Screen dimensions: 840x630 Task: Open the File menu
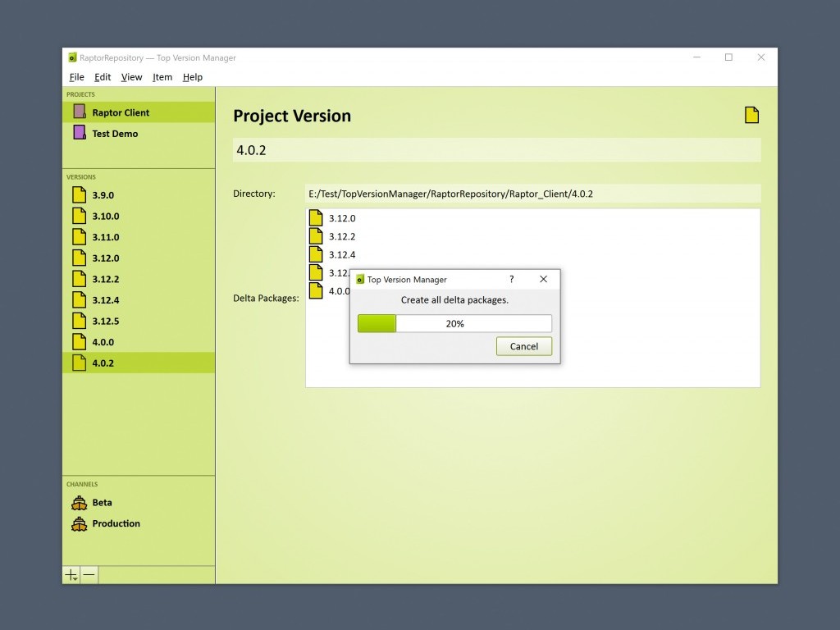(76, 77)
